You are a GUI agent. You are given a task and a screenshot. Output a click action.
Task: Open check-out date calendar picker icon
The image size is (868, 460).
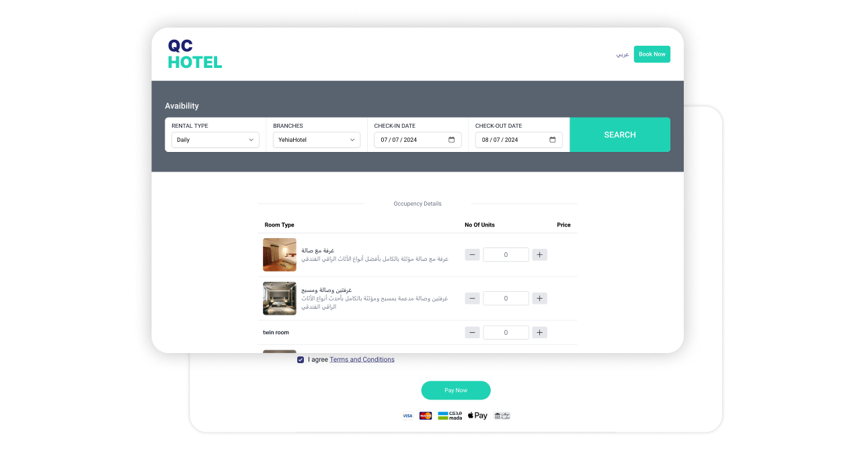pos(552,140)
